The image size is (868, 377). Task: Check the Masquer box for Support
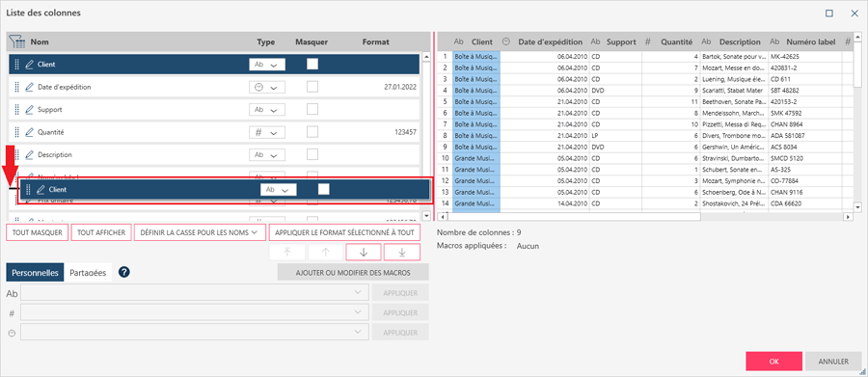[x=312, y=109]
